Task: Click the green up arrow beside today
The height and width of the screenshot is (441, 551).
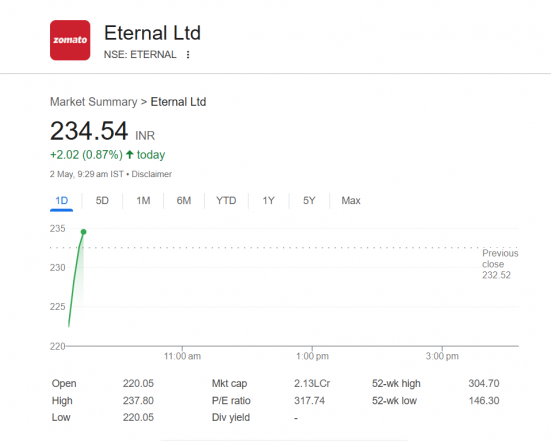Action: coord(130,154)
